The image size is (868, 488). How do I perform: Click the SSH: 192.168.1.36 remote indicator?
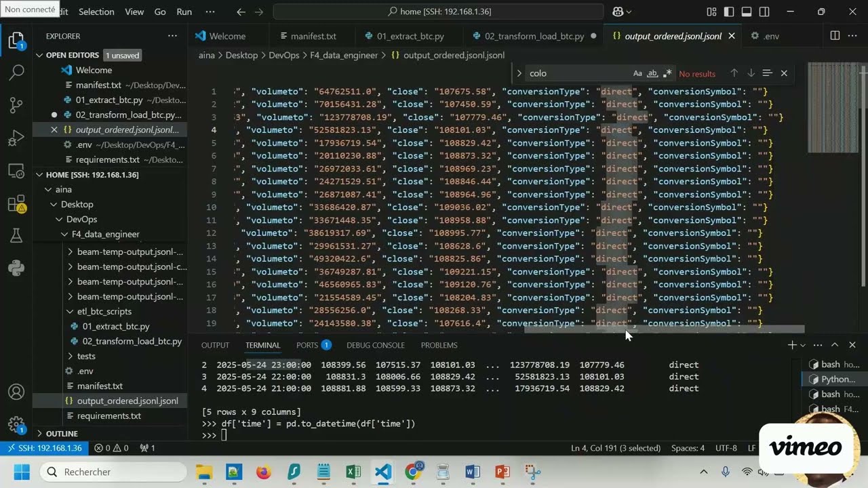pyautogui.click(x=44, y=448)
